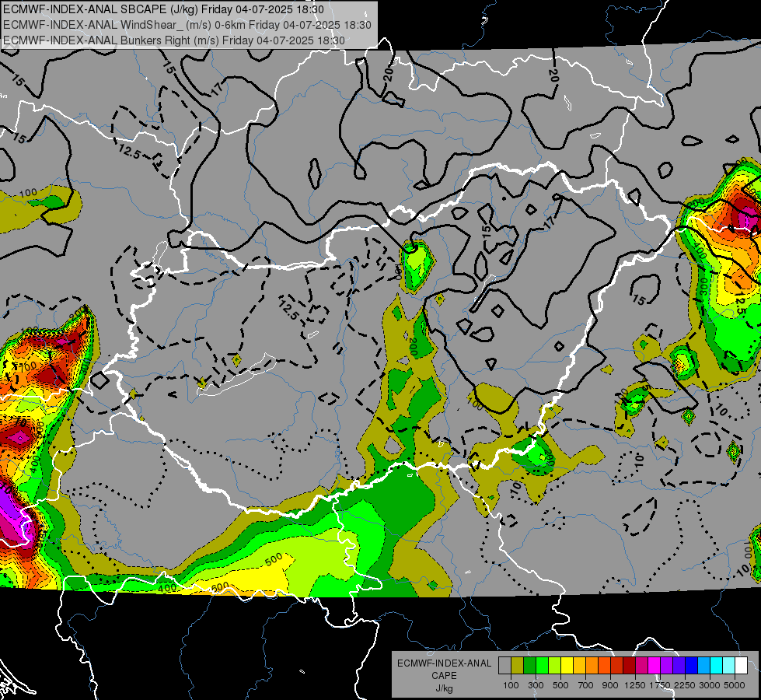The width and height of the screenshot is (761, 700).
Task: Select the magenta legend color swatch
Action: click(655, 665)
